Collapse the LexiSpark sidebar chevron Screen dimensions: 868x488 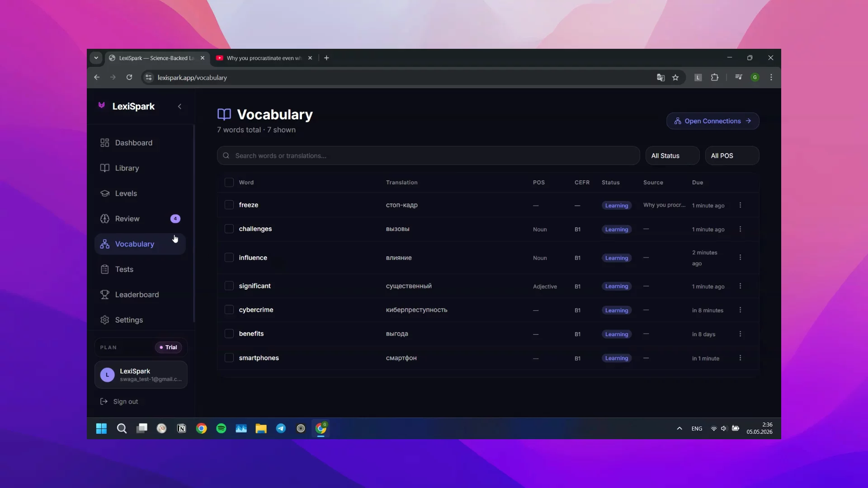[x=179, y=107]
